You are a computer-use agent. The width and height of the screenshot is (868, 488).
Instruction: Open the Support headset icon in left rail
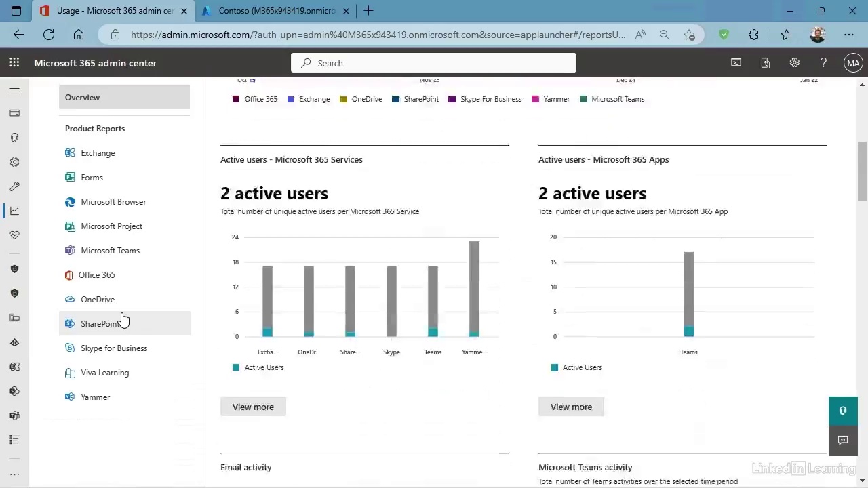[x=14, y=138]
